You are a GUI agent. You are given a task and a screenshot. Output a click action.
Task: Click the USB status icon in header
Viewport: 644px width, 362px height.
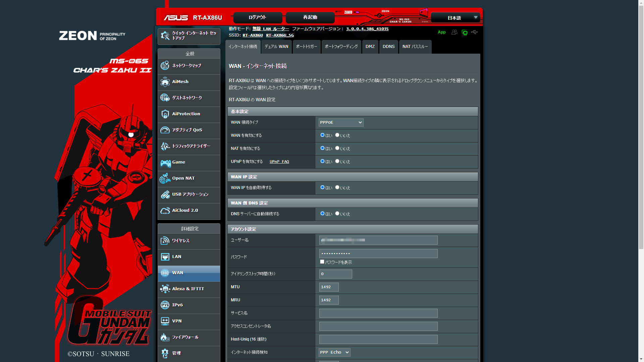coord(474,32)
